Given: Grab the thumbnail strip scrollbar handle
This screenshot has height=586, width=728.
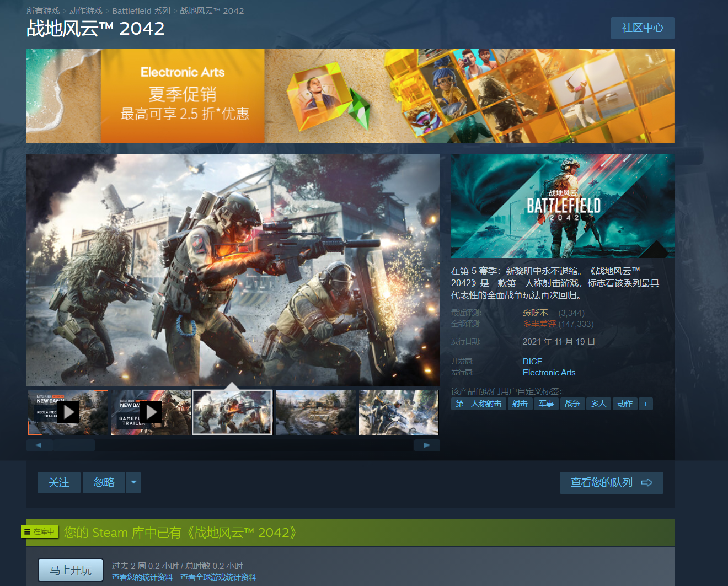Looking at the screenshot, I should click(74, 445).
